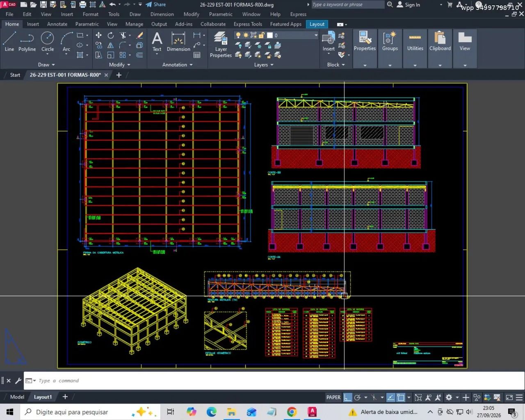Image resolution: width=525 pixels, height=420 pixels.
Task: Open the Properties panel button
Action: pyautogui.click(x=365, y=41)
